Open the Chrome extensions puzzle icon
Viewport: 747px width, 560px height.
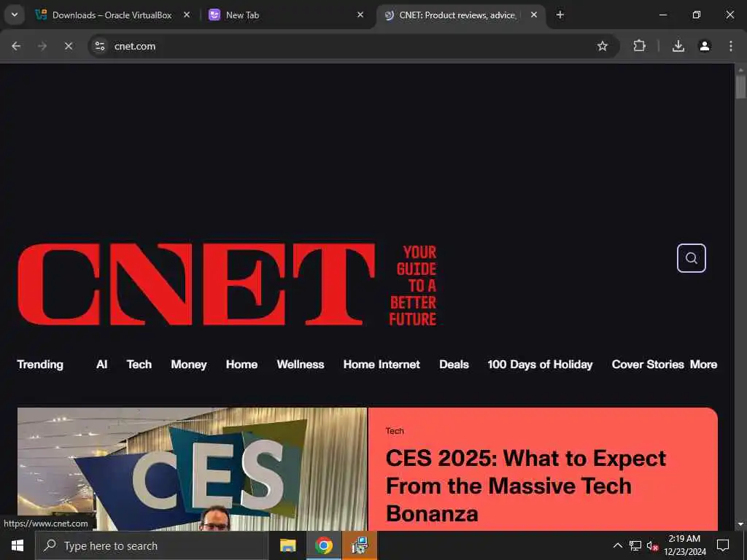639,46
